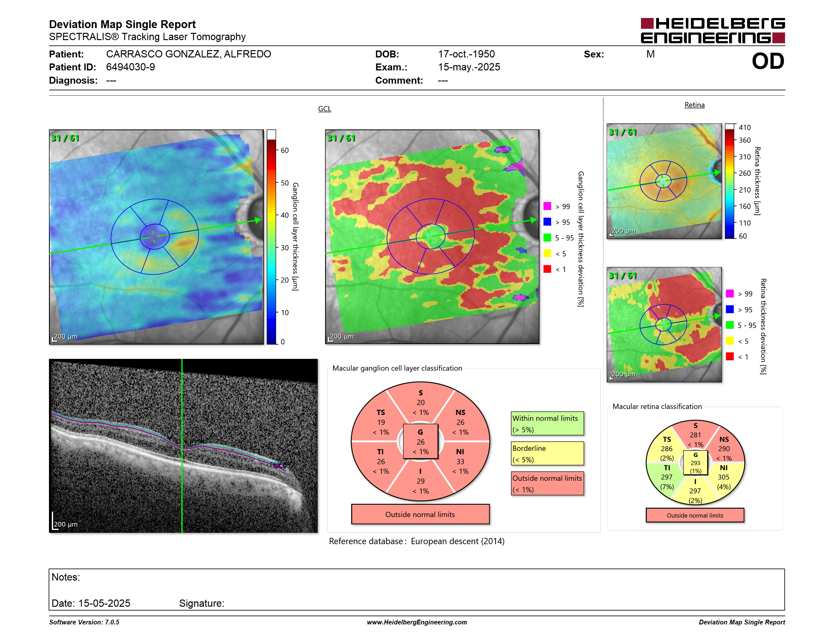Select the I sector with value 29 in GCL chart
The height and width of the screenshot is (644, 834).
420,481
